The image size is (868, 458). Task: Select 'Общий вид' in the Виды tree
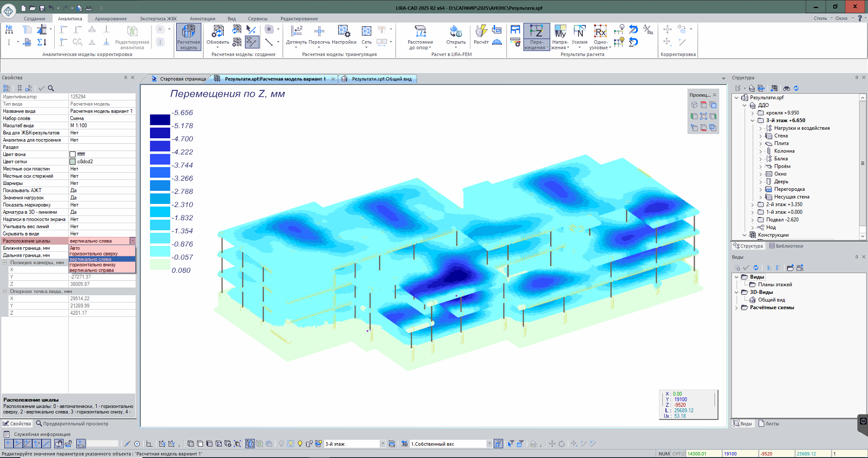pos(771,300)
